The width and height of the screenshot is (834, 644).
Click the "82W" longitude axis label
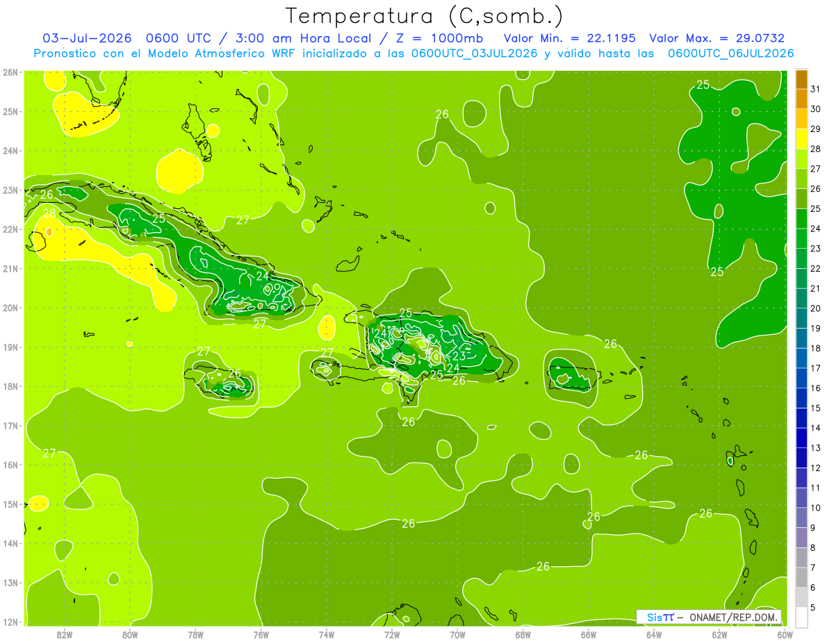(x=65, y=634)
